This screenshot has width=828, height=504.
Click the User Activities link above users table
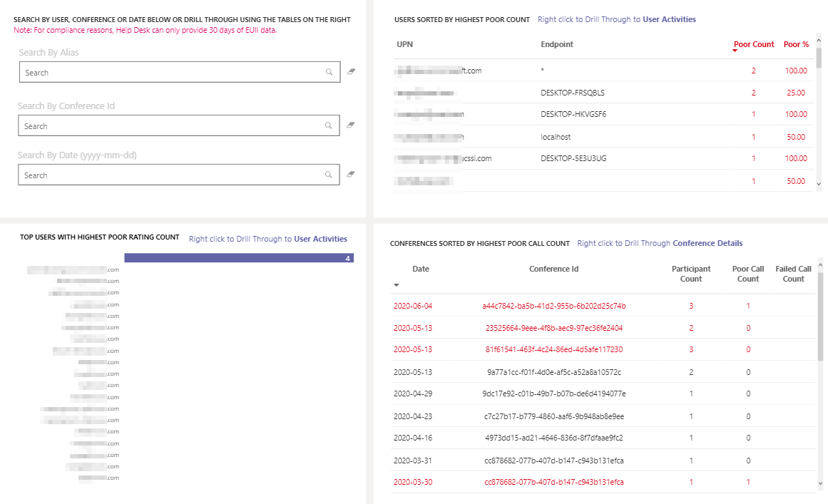669,19
